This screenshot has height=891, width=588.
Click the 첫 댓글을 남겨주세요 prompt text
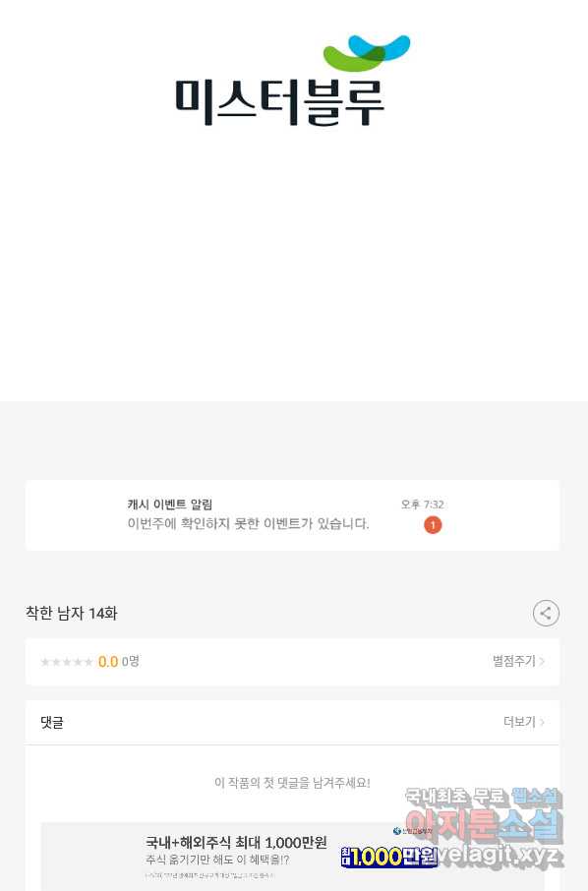click(292, 783)
